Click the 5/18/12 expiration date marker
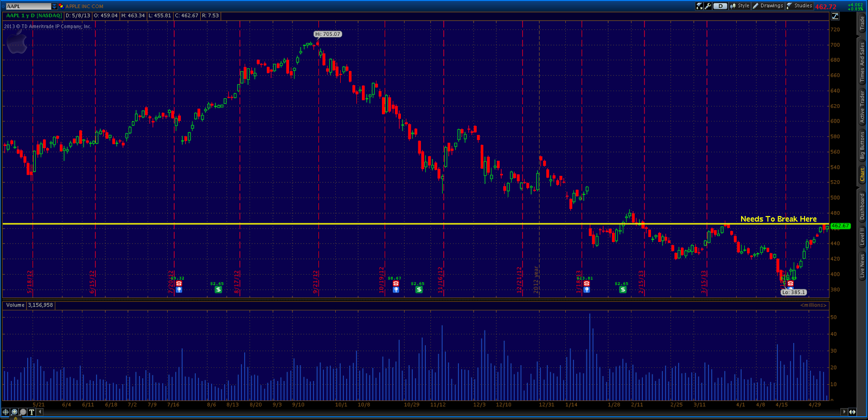 pyautogui.click(x=30, y=282)
